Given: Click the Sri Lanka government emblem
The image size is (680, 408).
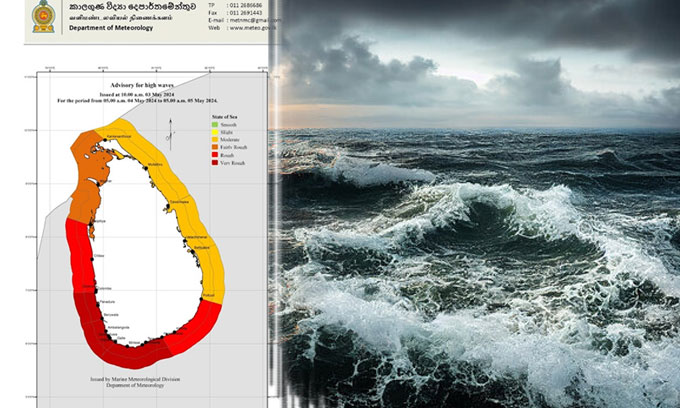Looking at the screenshot, I should (x=43, y=16).
